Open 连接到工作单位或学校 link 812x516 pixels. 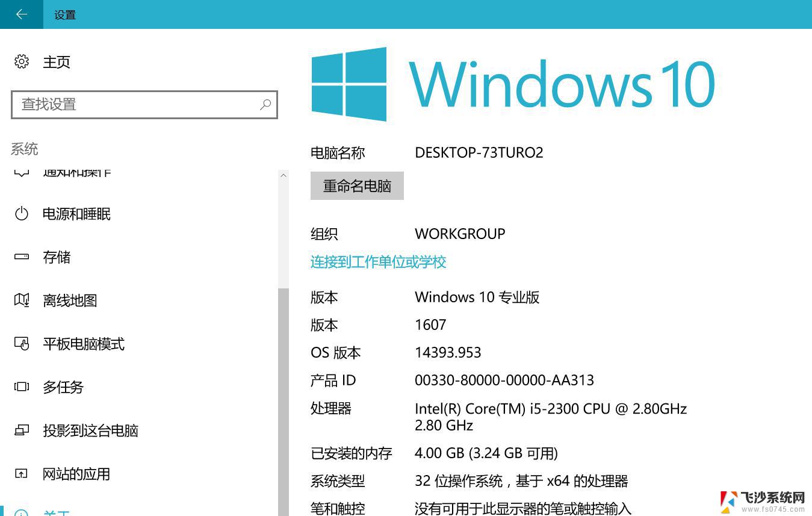tap(378, 262)
